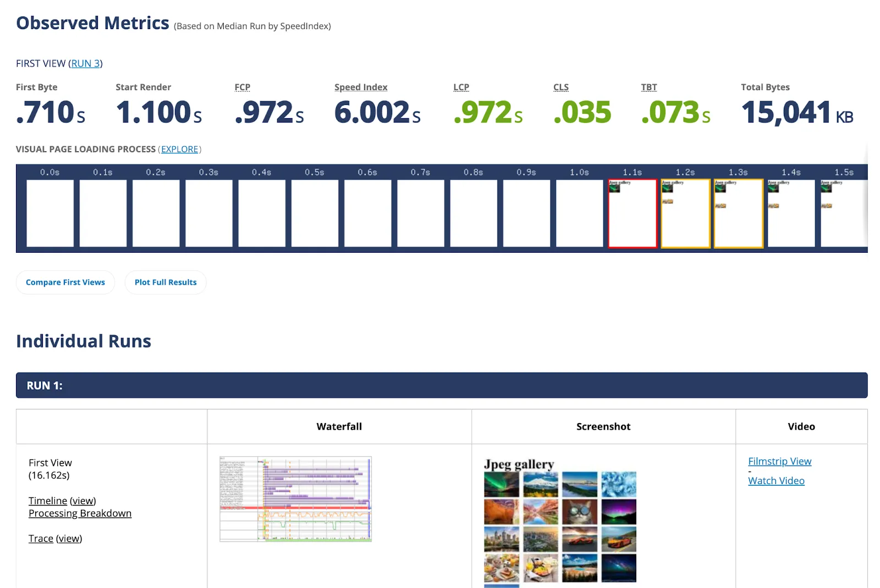Screen dimensions: 880x588
Task: Select the blank 0.0s filmstrip frame
Action: (x=50, y=214)
